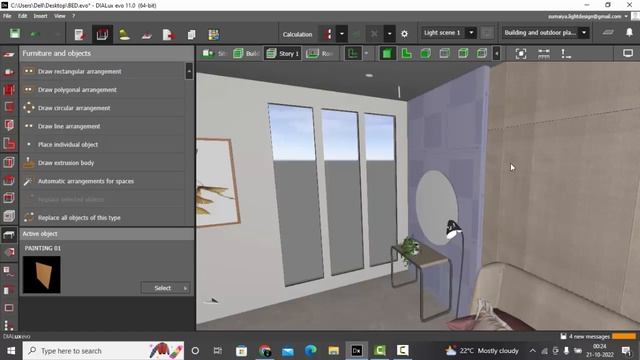Click the zoom to fit view icon

521,54
